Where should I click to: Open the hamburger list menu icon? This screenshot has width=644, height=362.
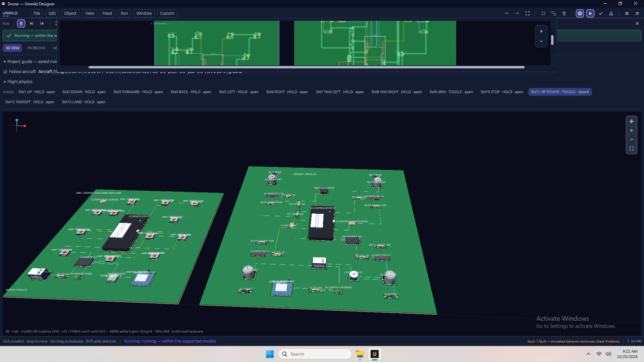click(627, 13)
